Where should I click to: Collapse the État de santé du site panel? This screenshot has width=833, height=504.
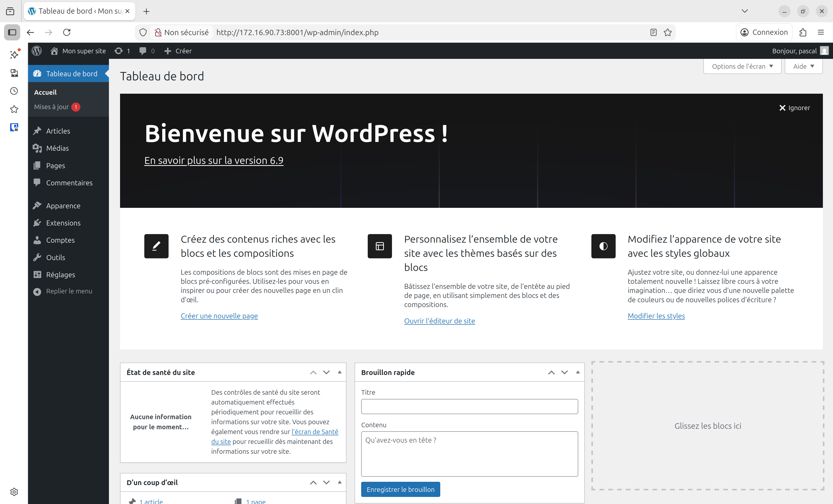(340, 372)
